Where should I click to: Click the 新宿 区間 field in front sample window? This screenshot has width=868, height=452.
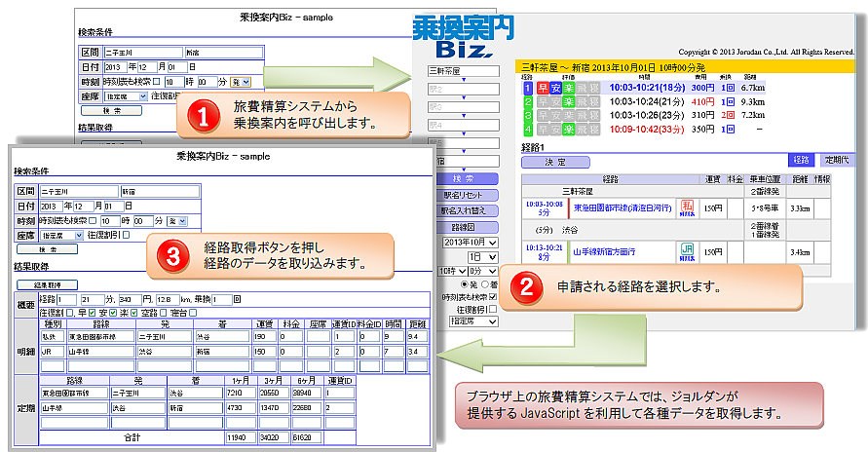tap(160, 192)
